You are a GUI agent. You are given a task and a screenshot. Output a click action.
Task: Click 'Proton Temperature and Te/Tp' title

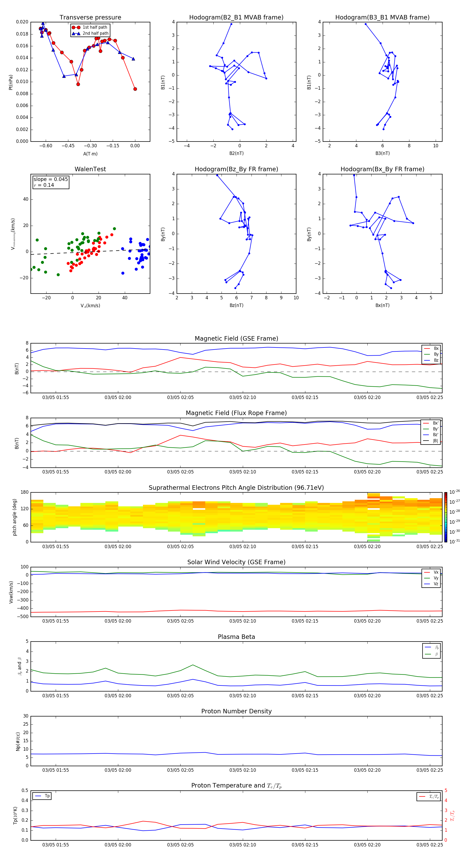pyautogui.click(x=236, y=786)
